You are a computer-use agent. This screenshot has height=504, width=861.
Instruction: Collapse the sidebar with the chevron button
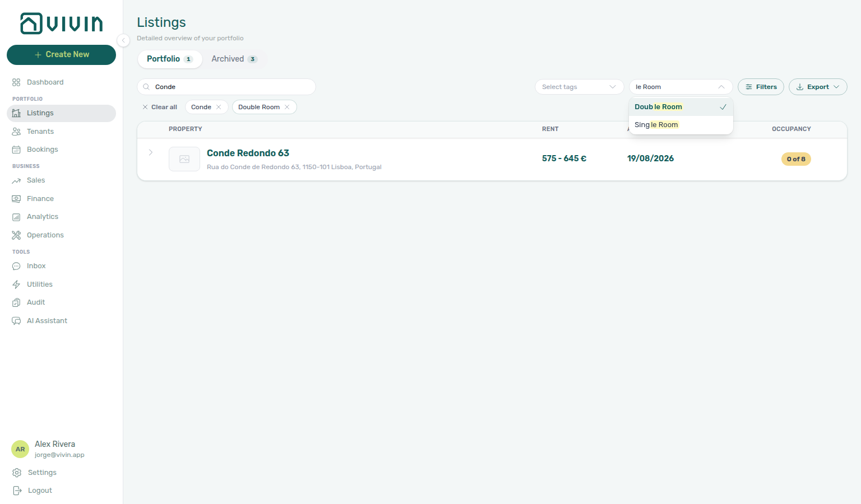pos(123,40)
